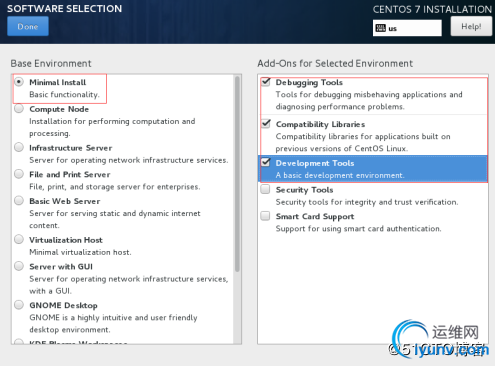Enable the Smart Card Support checkbox

point(265,216)
